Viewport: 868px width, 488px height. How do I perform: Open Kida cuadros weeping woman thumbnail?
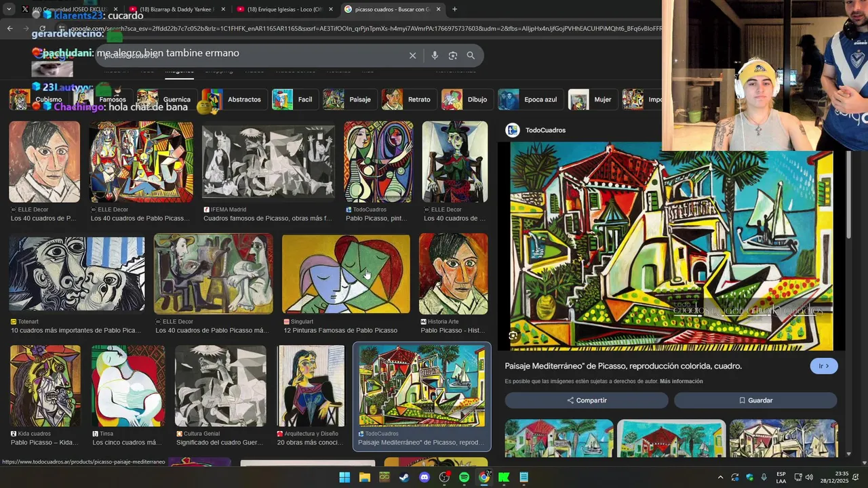tap(45, 386)
